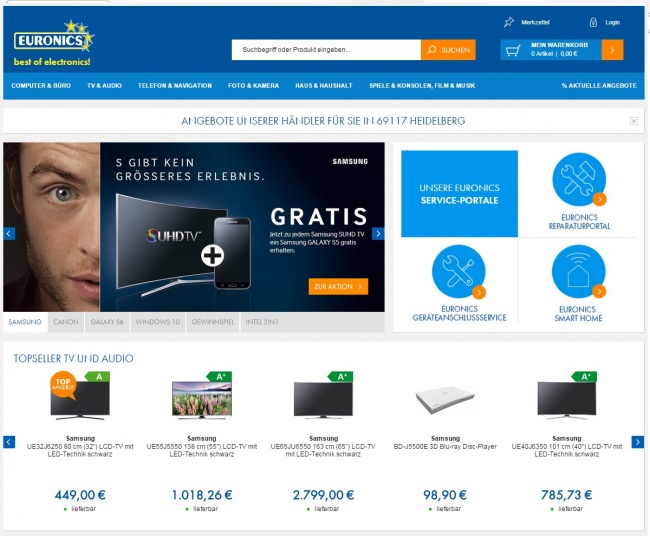
Task: Go to the cart with orange arrow button
Action: (612, 50)
